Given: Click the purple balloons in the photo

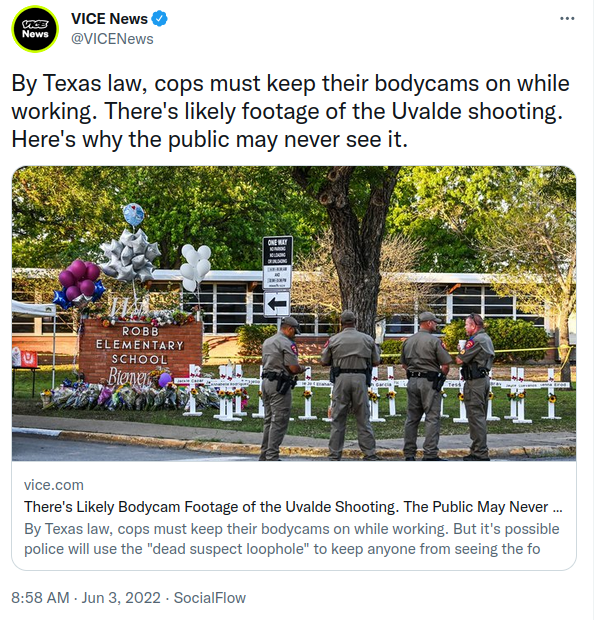Looking at the screenshot, I should click(x=80, y=277).
